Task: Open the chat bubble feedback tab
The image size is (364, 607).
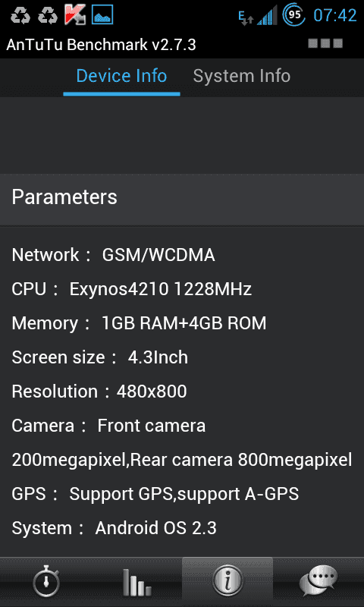Action: click(318, 581)
